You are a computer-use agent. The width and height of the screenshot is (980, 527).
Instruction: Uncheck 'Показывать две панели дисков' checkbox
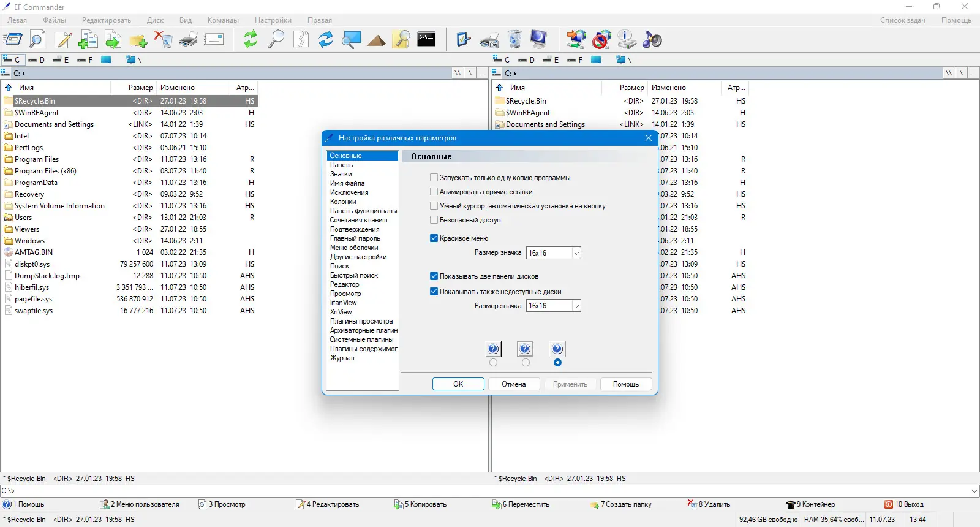click(x=434, y=276)
